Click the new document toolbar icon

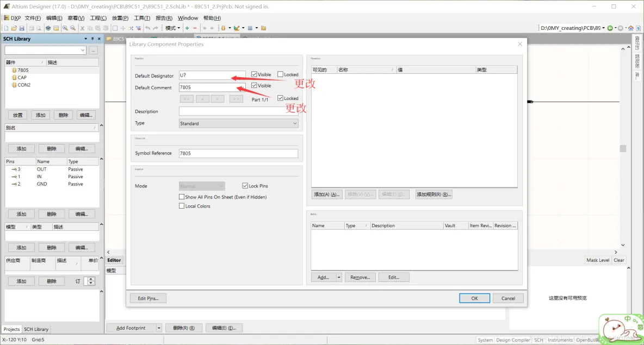[x=6, y=28]
